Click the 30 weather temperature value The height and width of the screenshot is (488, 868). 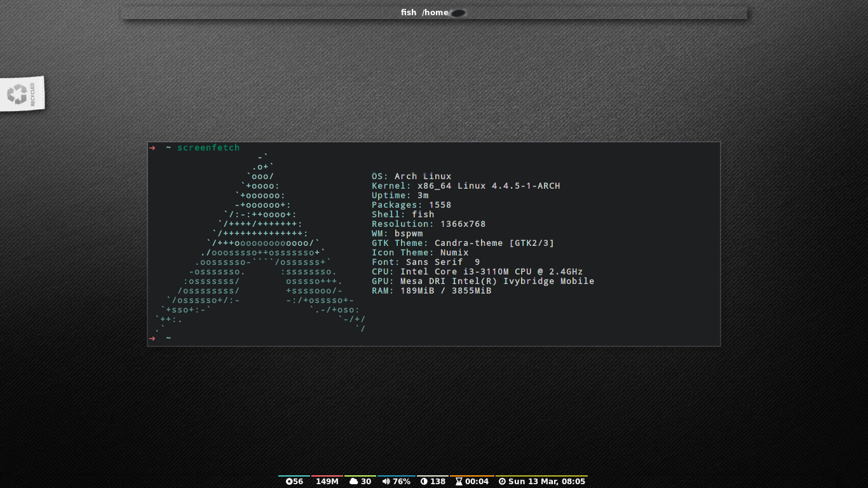(x=366, y=482)
